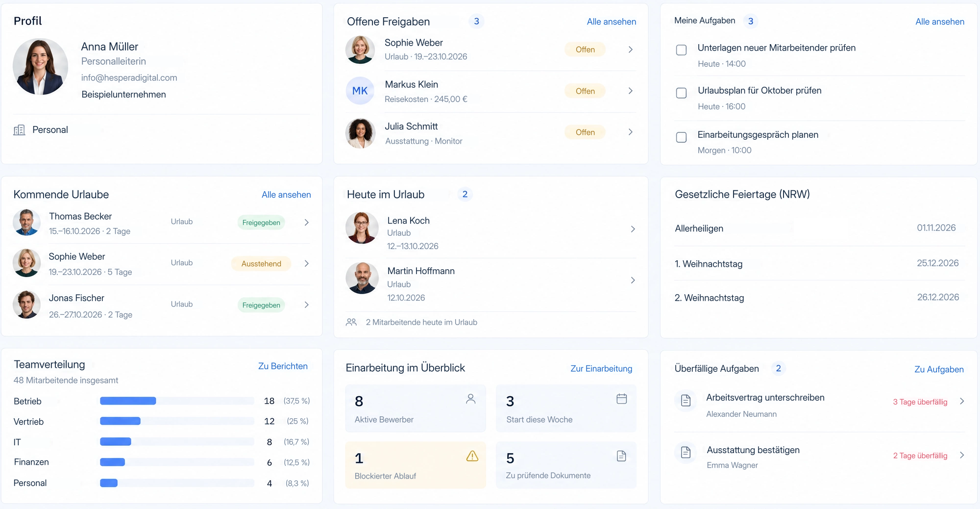Click Lena Koch's avatar photo
Image resolution: width=980 pixels, height=509 pixels.
[x=362, y=228]
